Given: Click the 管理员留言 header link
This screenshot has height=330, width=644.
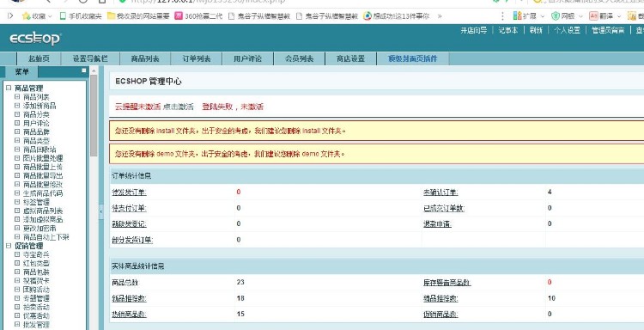Looking at the screenshot, I should pos(608,30).
